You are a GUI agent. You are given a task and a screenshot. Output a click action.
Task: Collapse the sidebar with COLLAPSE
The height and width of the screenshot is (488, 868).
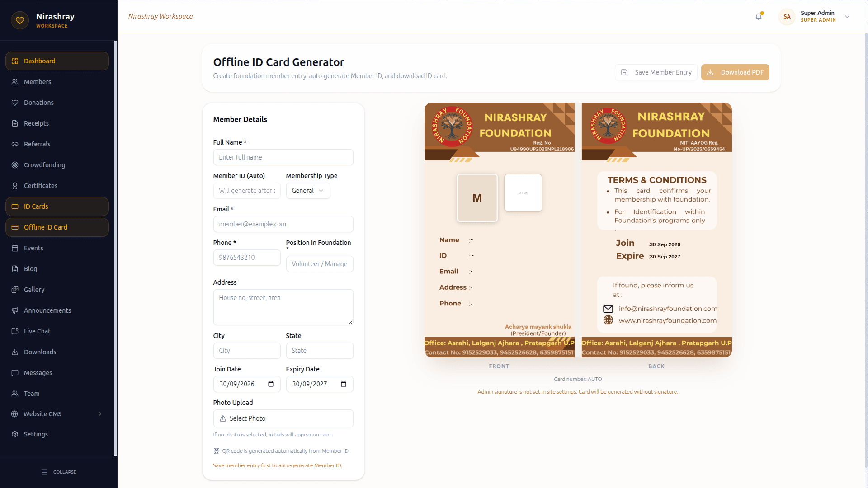click(x=59, y=472)
